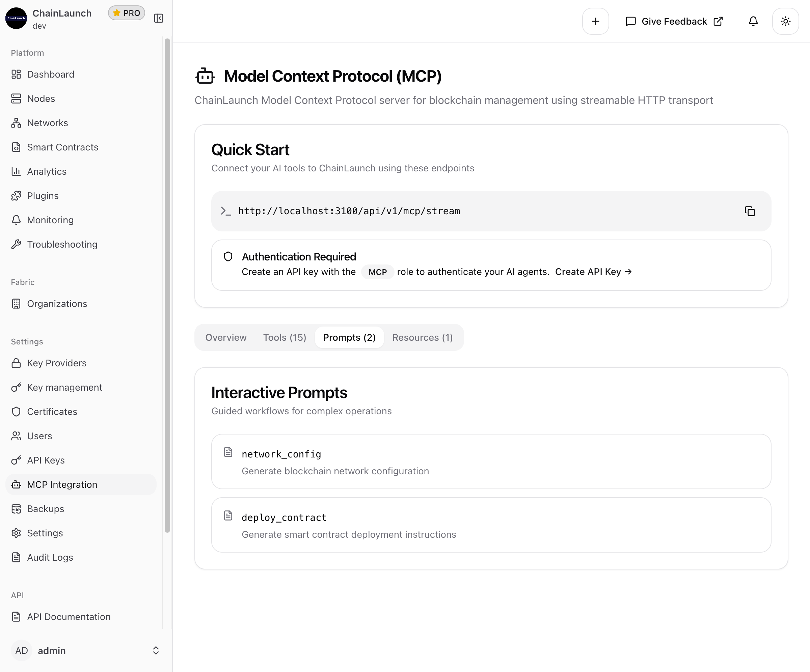View the Audit Logs label
The width and height of the screenshot is (810, 672).
pyautogui.click(x=50, y=558)
